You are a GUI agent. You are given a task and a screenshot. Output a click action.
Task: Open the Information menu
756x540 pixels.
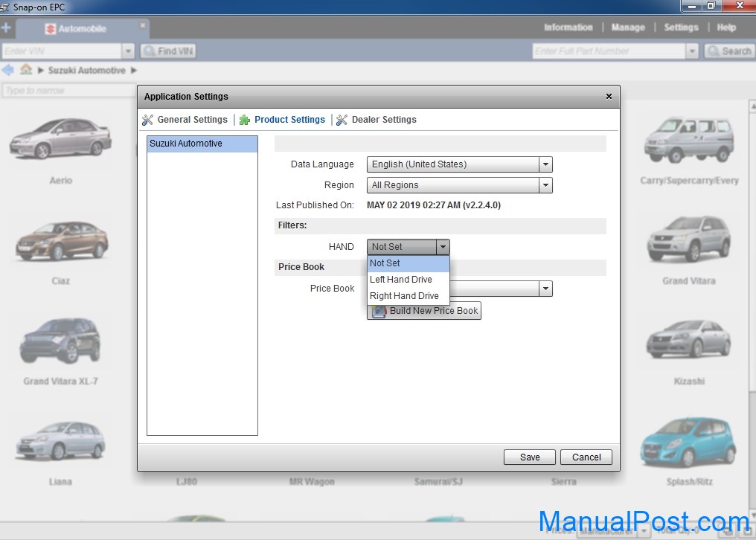click(568, 28)
